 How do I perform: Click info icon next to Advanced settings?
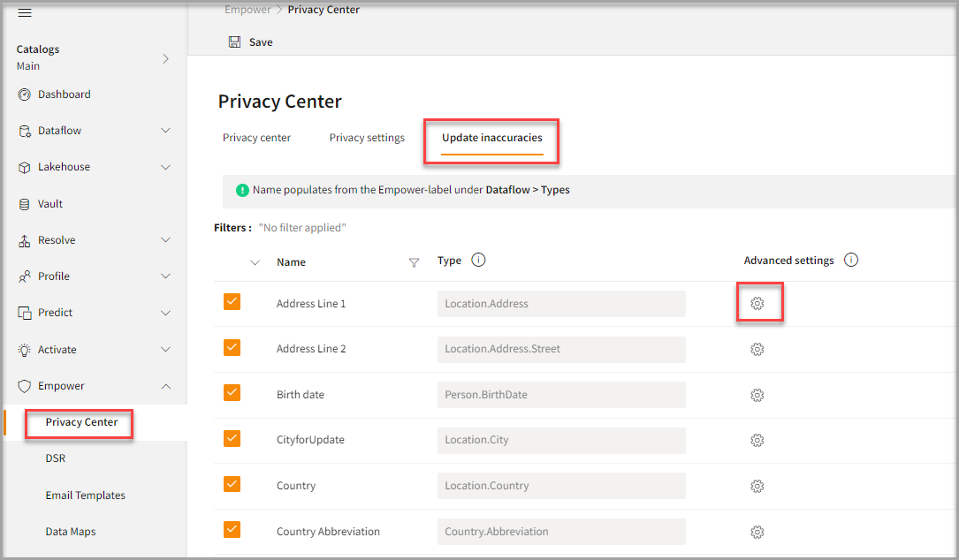[x=851, y=261]
